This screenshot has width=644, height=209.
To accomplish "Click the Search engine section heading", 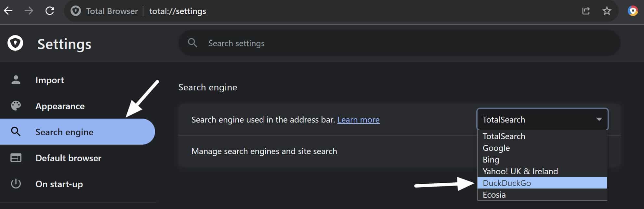I will 208,87.
